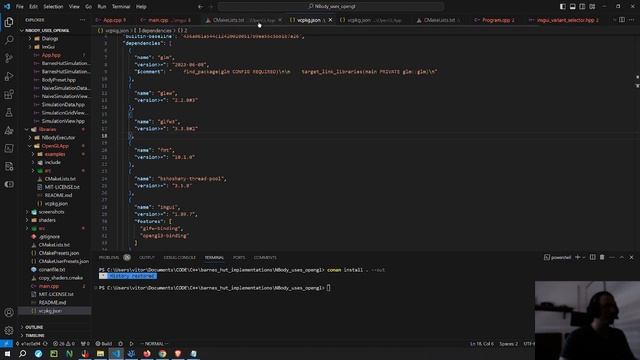
Task: Maximize the panel with the chevron up
Action: (x=622, y=257)
